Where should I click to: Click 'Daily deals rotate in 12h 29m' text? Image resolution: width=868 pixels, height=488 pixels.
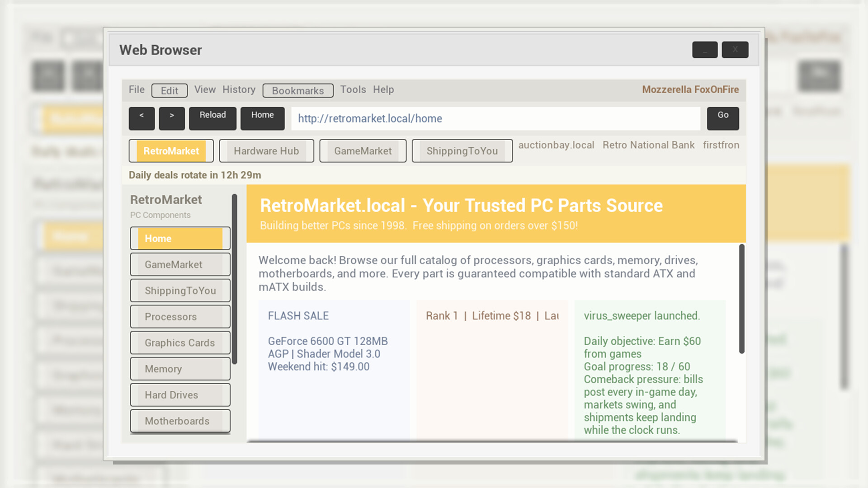point(195,175)
